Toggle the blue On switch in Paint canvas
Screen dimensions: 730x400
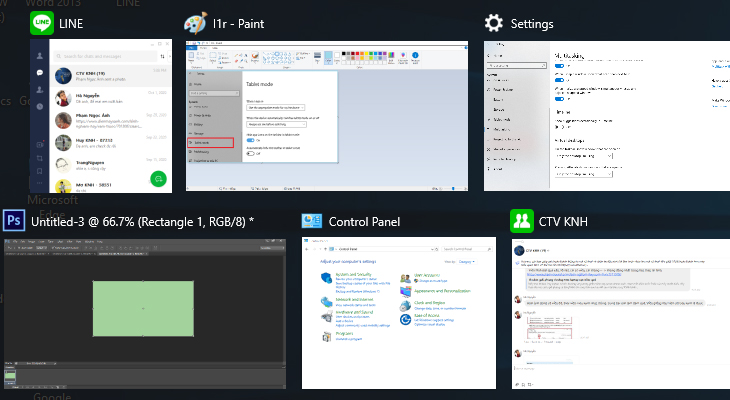(x=250, y=140)
